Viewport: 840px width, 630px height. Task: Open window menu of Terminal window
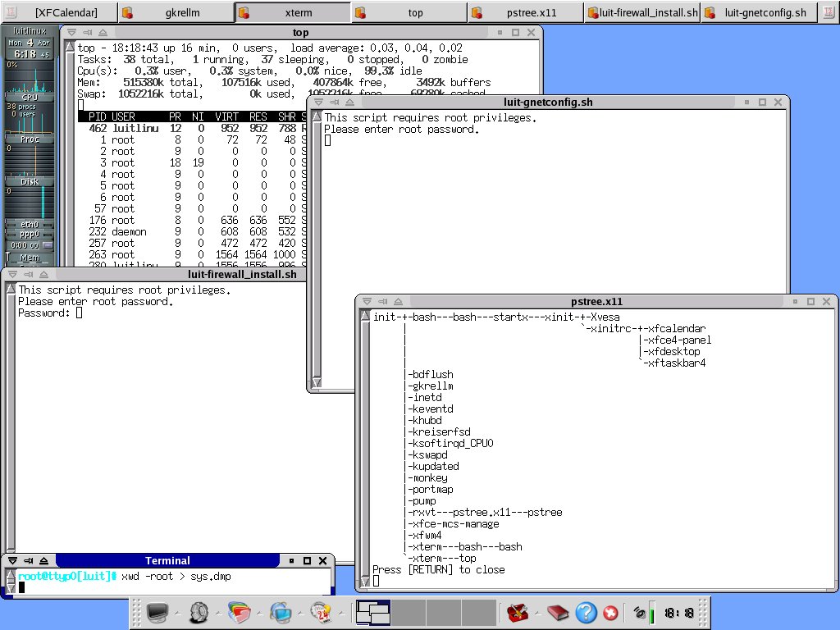tap(13, 561)
